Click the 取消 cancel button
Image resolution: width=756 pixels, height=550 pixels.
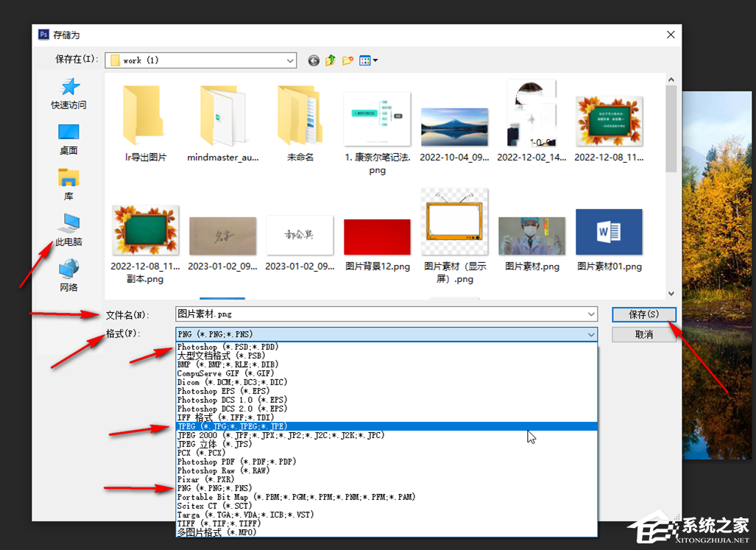[643, 334]
